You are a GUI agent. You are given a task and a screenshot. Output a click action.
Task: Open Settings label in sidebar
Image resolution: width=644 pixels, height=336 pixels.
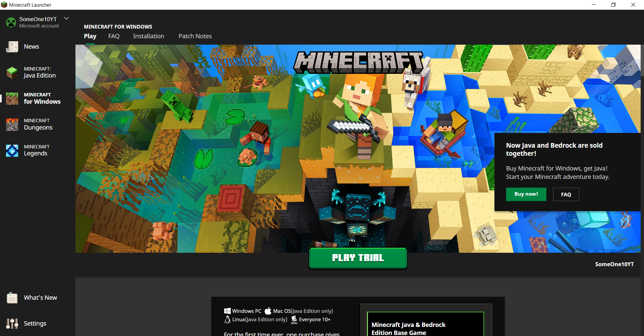pos(35,324)
